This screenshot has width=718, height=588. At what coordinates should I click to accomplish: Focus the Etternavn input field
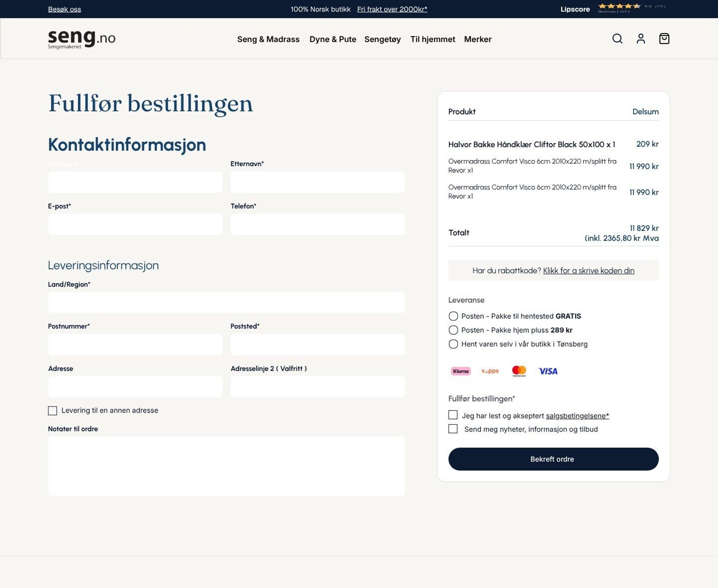(317, 182)
